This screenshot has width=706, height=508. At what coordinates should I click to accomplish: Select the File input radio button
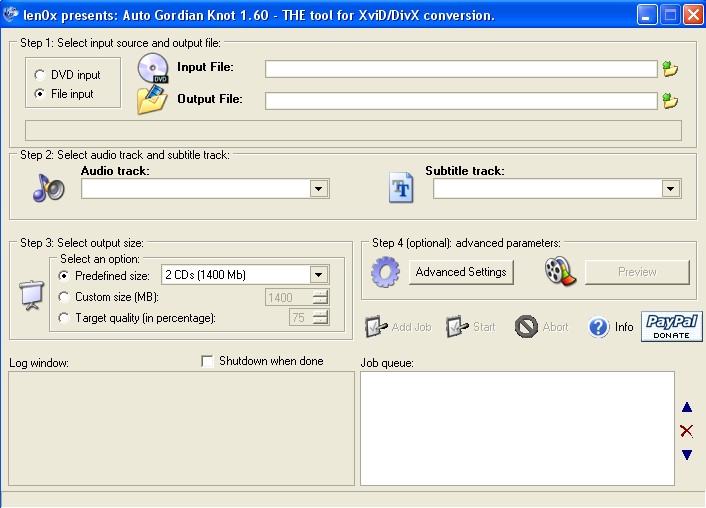(x=39, y=94)
